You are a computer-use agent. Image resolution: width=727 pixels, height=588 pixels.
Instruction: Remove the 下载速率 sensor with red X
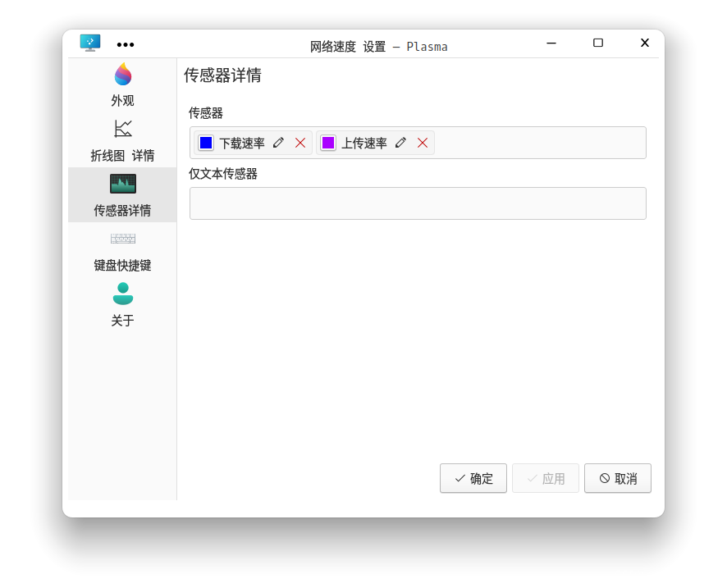[300, 143]
